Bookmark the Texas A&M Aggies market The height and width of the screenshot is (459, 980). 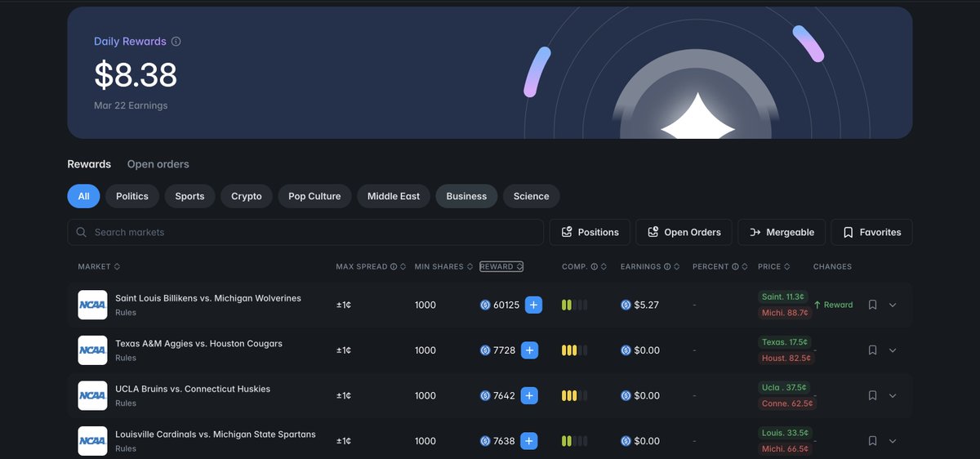click(872, 350)
